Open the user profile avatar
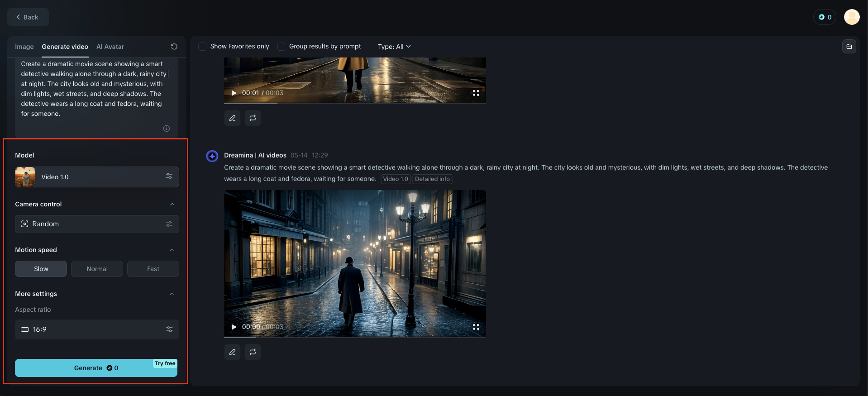 coord(852,17)
